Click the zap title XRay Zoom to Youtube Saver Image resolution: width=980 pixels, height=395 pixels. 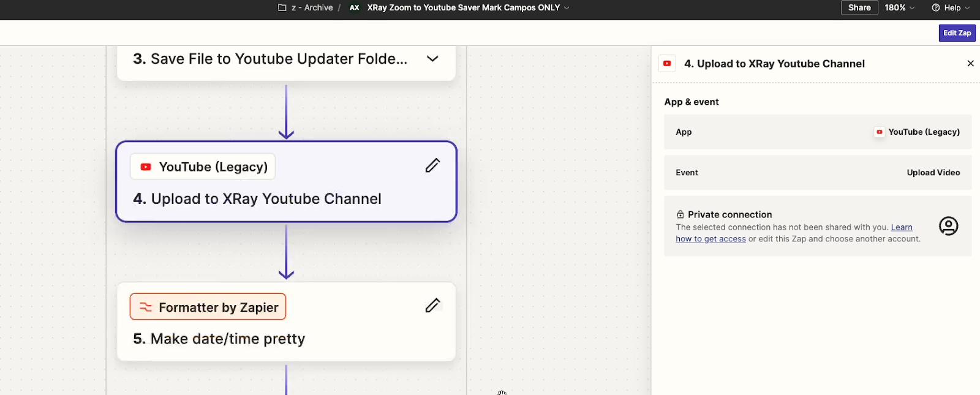pos(463,7)
